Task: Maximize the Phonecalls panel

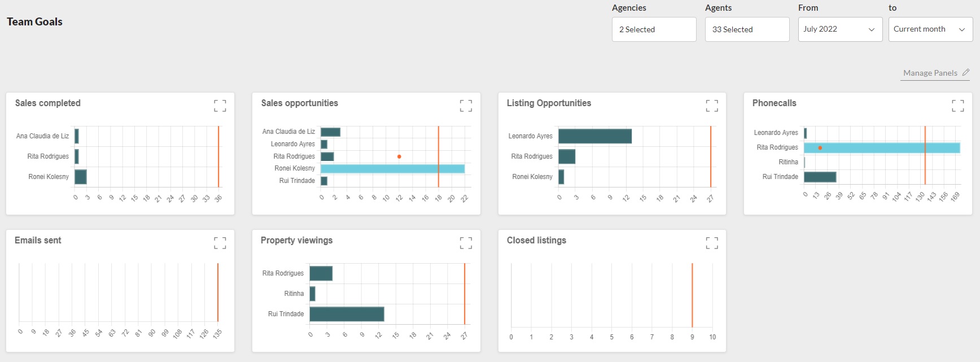Action: (957, 106)
